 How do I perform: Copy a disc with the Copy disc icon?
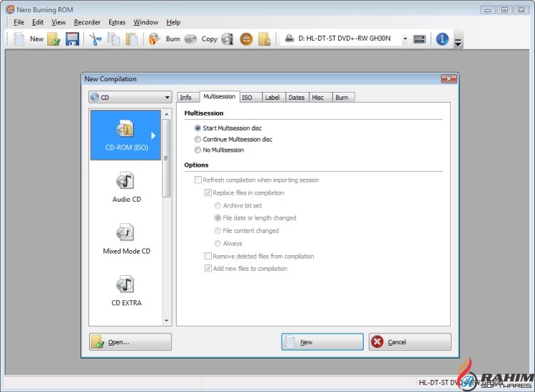[x=190, y=39]
